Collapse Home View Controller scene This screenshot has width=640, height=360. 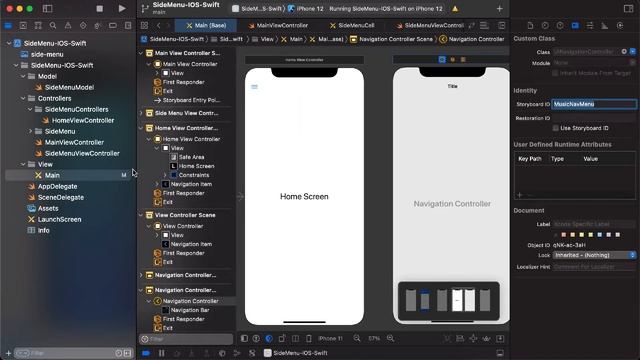point(141,128)
